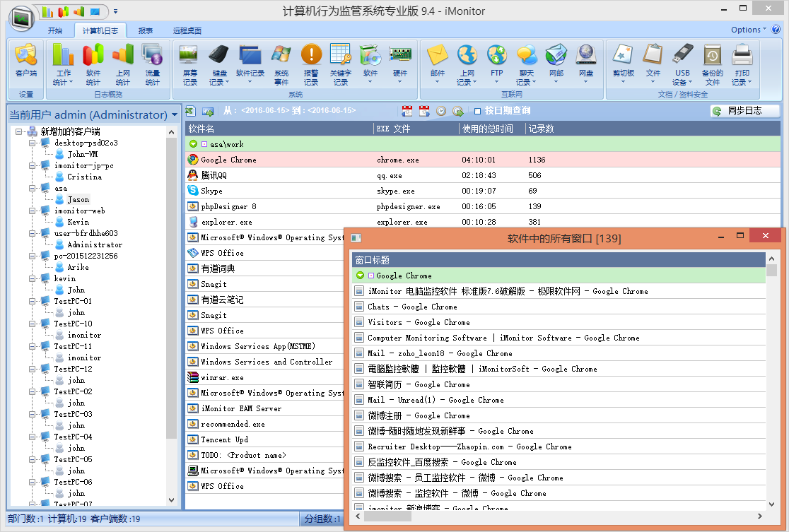Expand the Options dropdown menu
This screenshot has height=532, width=789.
coord(749,30)
